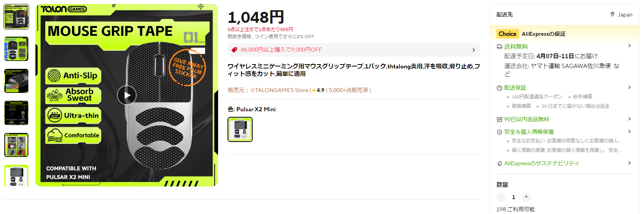Select the Instruction thumbnail image
This screenshot has height=214, width=644.
pyautogui.click(x=16, y=113)
